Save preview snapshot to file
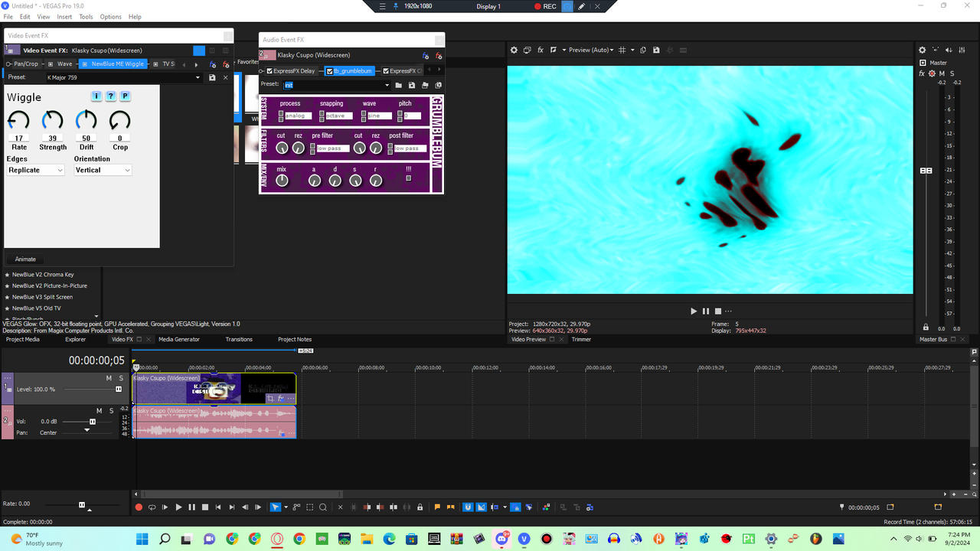Viewport: 980px width, 551px height. (x=656, y=50)
